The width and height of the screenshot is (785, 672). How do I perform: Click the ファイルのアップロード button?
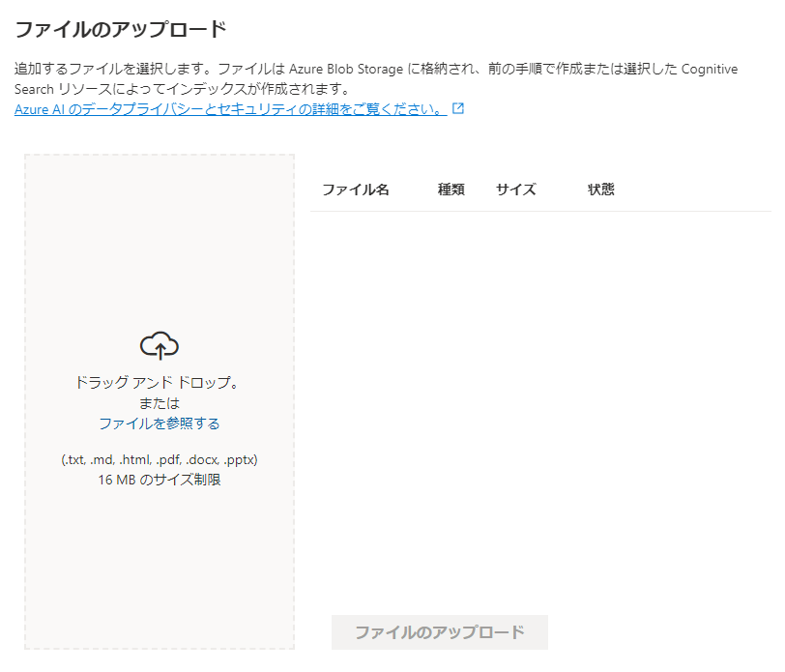(440, 632)
